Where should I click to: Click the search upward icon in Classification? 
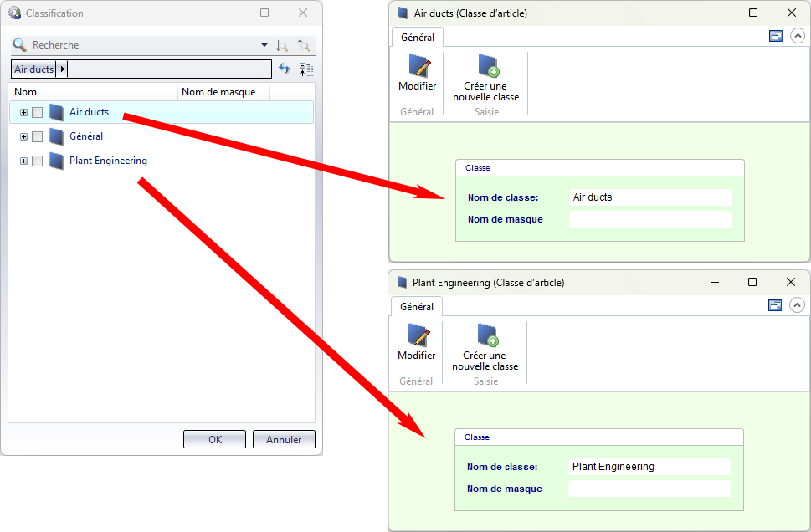tap(304, 45)
